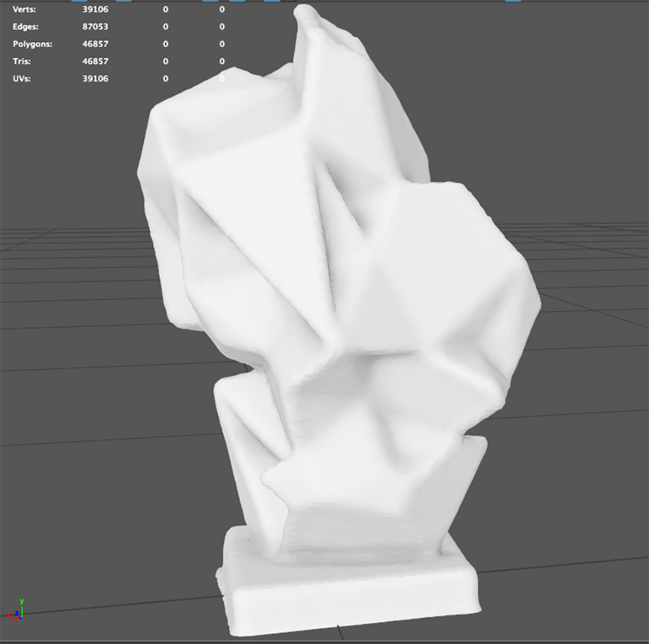Click the UVs count 39106
The height and width of the screenshot is (644, 649).
coord(96,78)
